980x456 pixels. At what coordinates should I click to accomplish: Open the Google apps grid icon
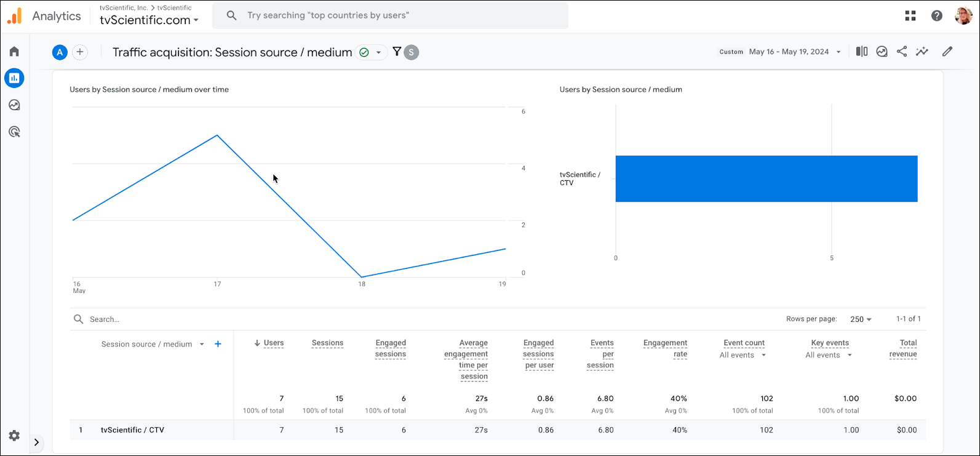click(x=910, y=16)
